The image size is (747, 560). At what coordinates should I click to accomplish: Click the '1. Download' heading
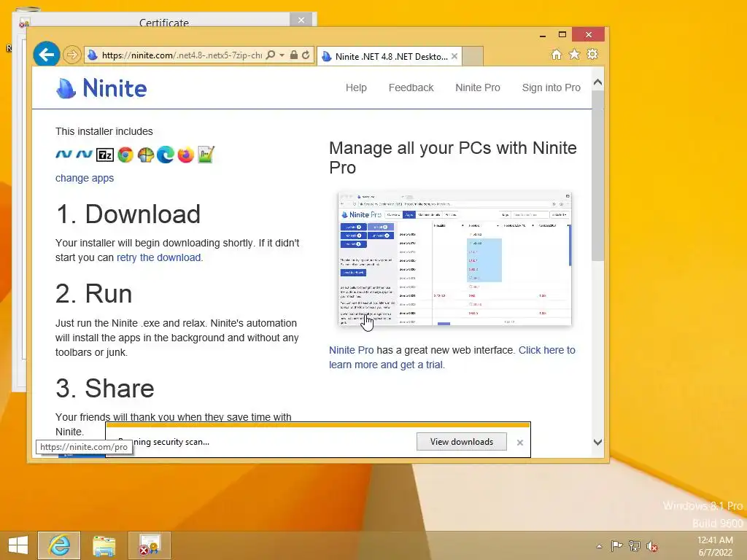(128, 214)
